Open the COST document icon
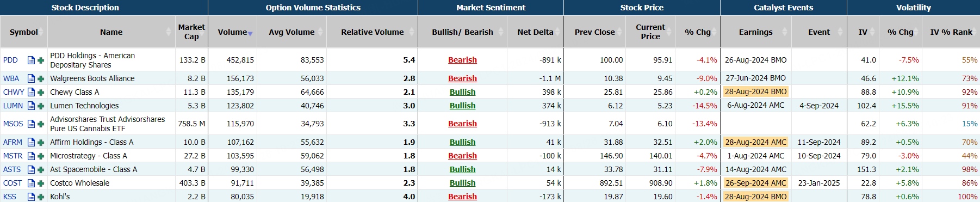This screenshot has width=980, height=202. pyautogui.click(x=31, y=183)
